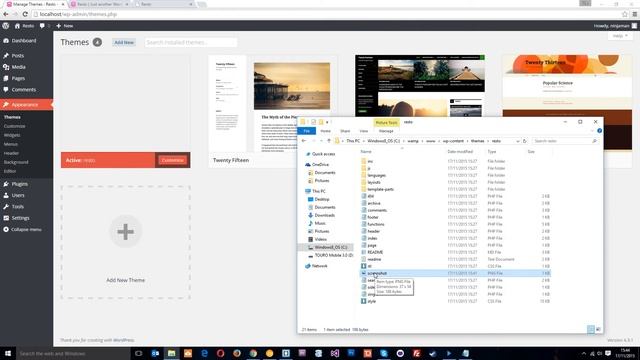Select the Twenty Fifteen theme thumbnail

[273, 104]
